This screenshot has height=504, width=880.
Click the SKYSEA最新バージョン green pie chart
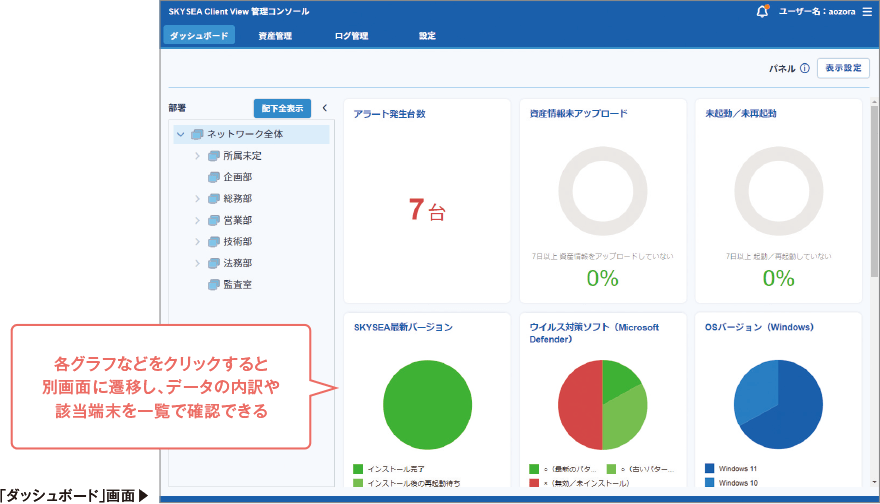point(426,404)
